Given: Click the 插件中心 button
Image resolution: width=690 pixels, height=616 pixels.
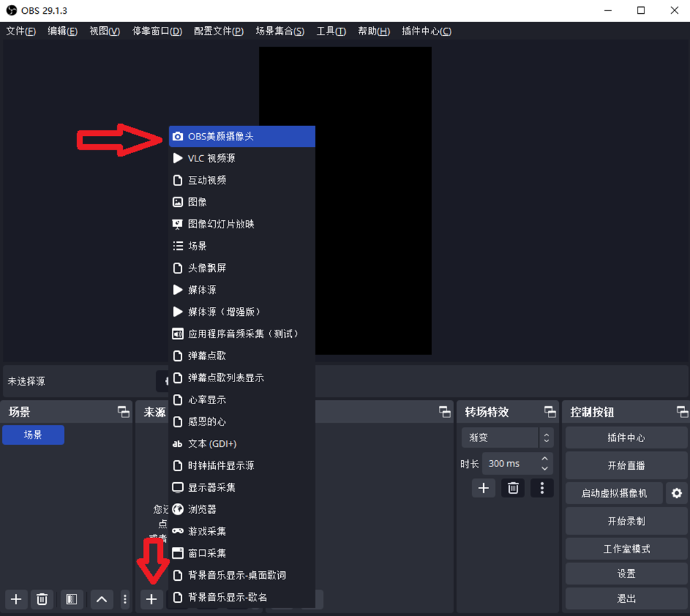Looking at the screenshot, I should [x=625, y=437].
